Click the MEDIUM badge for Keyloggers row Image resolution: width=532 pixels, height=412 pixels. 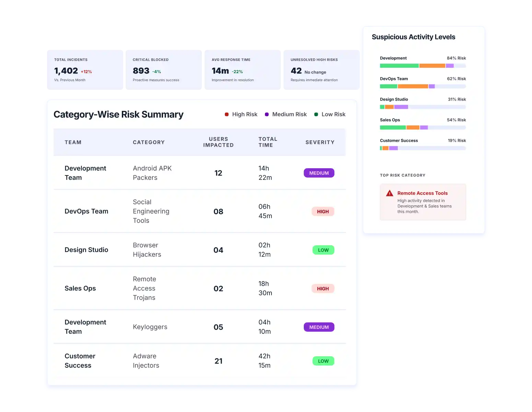tap(319, 327)
